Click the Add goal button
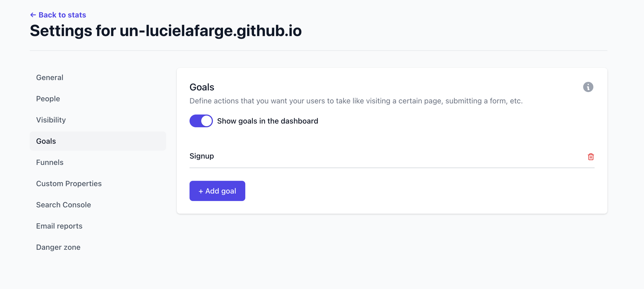This screenshot has width=644, height=289. tap(217, 191)
